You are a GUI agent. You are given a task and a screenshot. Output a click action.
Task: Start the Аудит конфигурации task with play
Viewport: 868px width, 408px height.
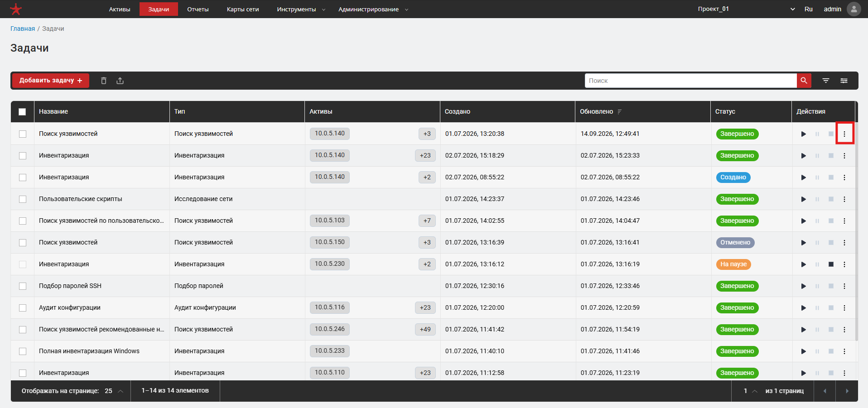(803, 308)
